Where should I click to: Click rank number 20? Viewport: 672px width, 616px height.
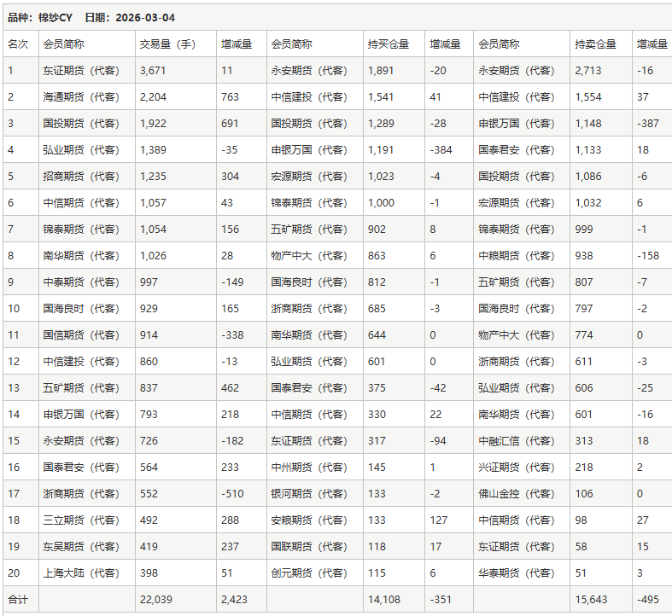click(14, 573)
